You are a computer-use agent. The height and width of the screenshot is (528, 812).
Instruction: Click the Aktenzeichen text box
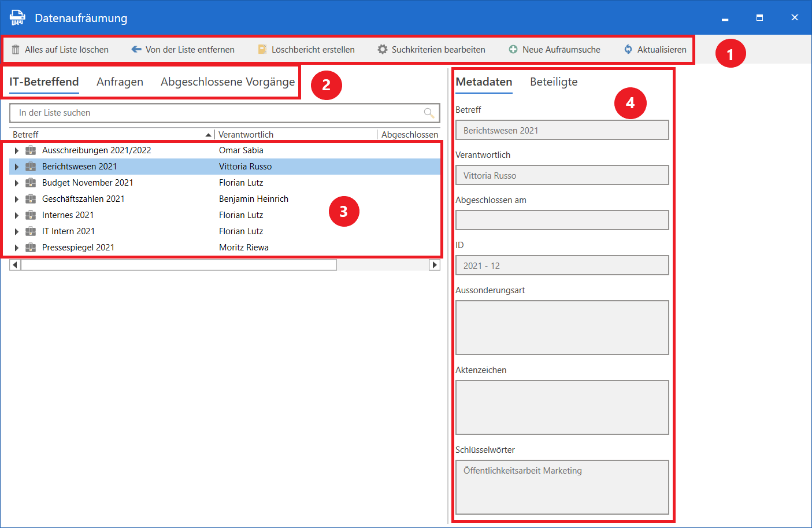[x=562, y=407]
